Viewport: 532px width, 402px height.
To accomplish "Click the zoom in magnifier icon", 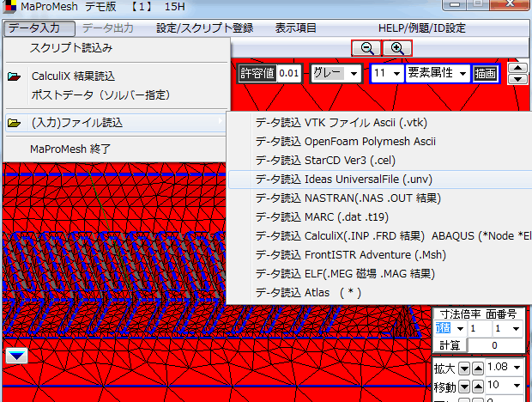I will pos(397,48).
